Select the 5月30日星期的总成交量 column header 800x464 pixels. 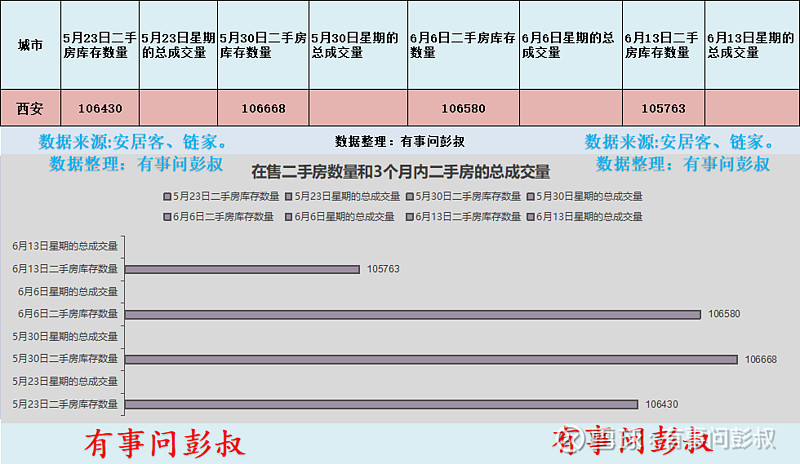(358, 45)
